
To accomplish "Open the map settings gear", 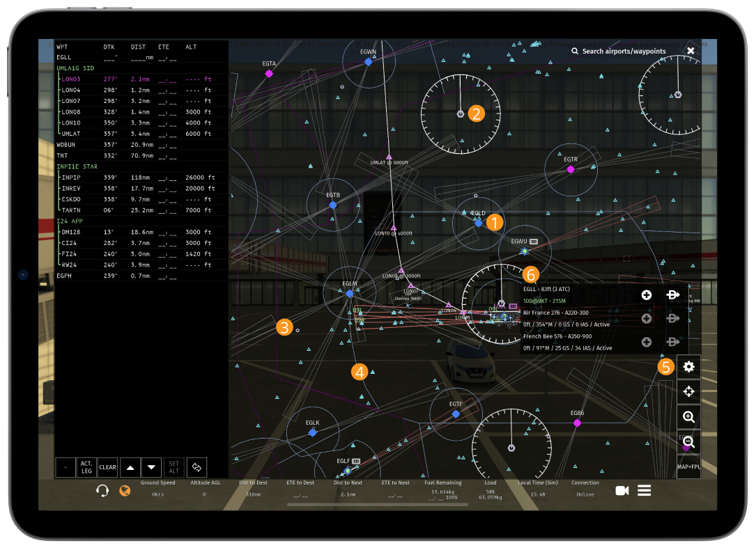I will click(688, 367).
